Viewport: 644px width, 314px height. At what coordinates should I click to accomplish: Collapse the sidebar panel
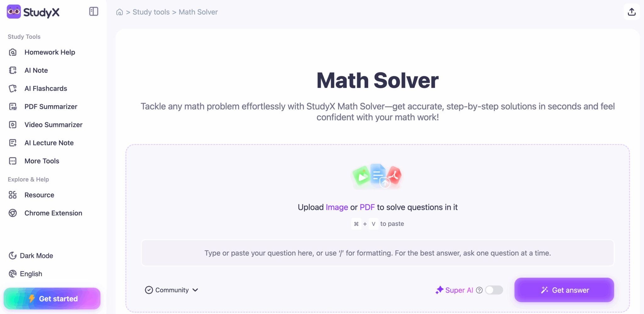click(93, 11)
